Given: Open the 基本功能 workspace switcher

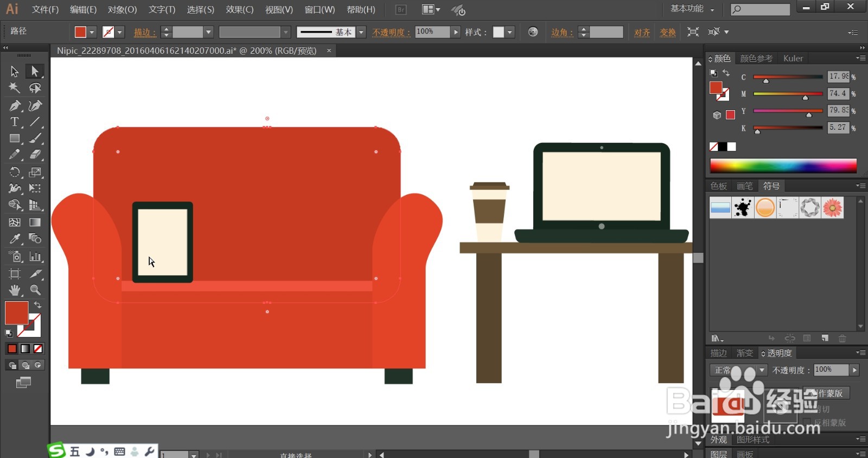Looking at the screenshot, I should (x=692, y=9).
